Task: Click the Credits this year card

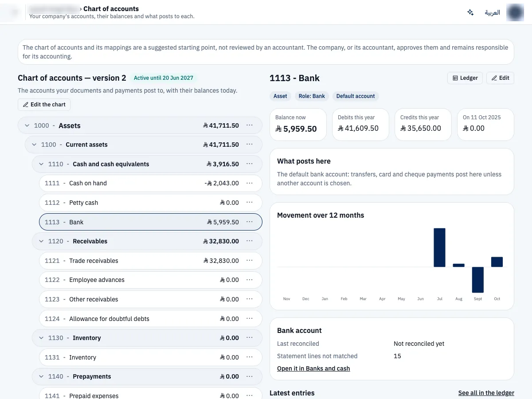Action: click(x=423, y=125)
